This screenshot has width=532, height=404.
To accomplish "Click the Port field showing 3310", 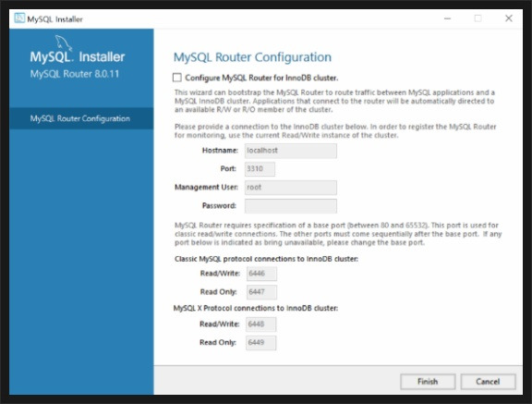I will (260, 169).
